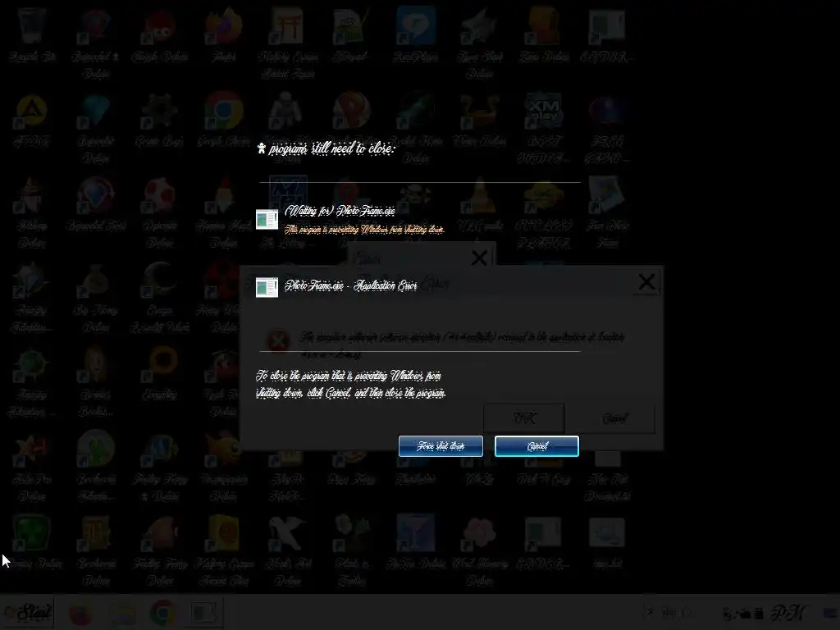Open the Bookworm Adventures desktop shortcut

(x=96, y=466)
